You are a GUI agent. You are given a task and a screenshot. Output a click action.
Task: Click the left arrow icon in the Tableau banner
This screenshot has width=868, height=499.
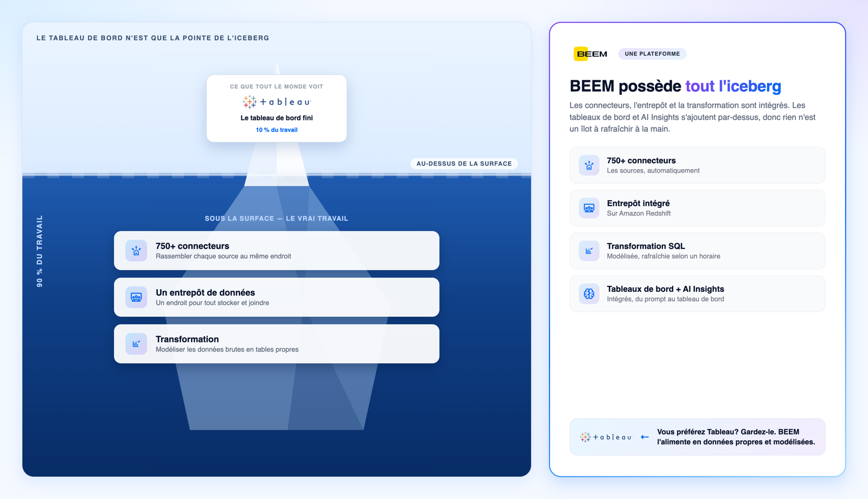pos(644,437)
